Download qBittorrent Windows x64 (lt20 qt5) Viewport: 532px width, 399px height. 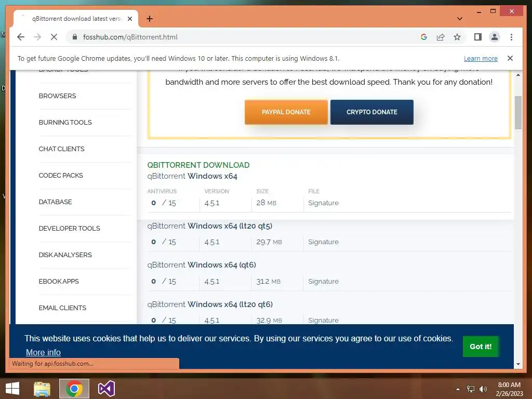(210, 226)
